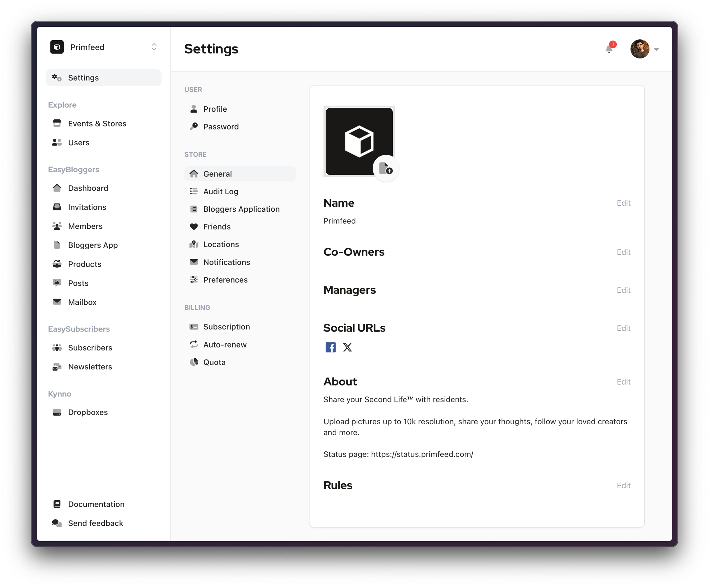709x588 pixels.
Task: Open Bloggers Application settings
Action: coord(240,209)
